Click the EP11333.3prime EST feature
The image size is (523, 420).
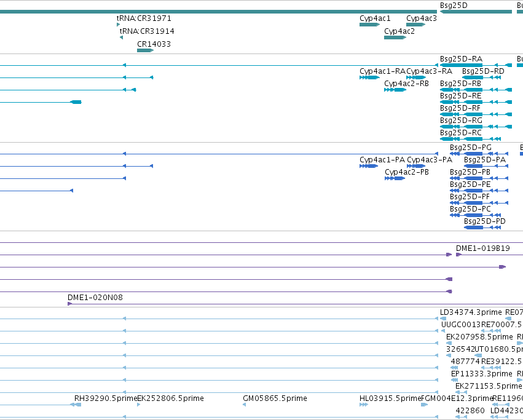454,380
